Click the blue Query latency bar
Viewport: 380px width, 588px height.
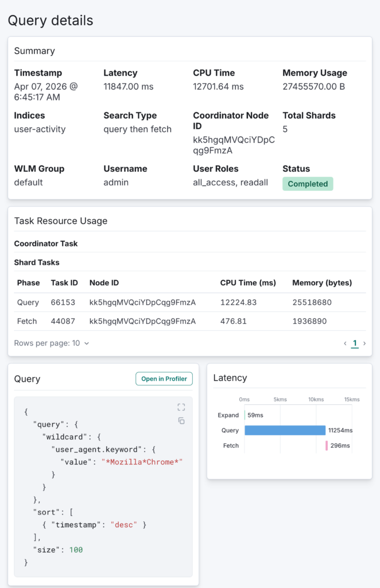(x=285, y=430)
